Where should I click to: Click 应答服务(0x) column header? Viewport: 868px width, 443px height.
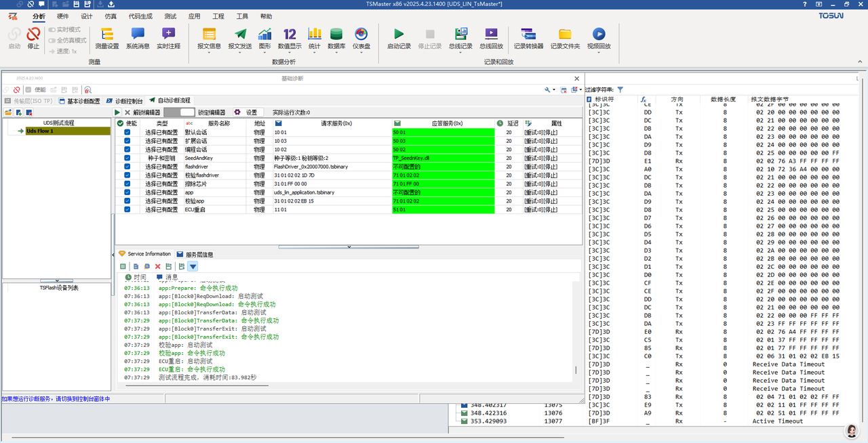tap(443, 123)
